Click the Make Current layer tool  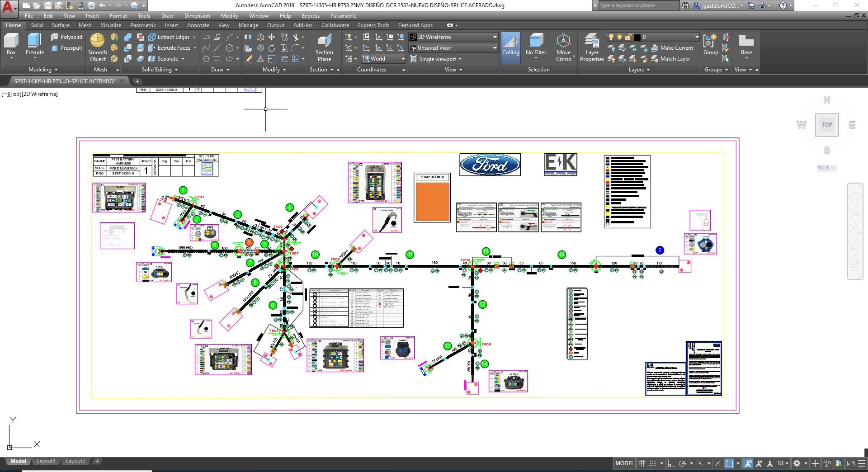click(673, 47)
